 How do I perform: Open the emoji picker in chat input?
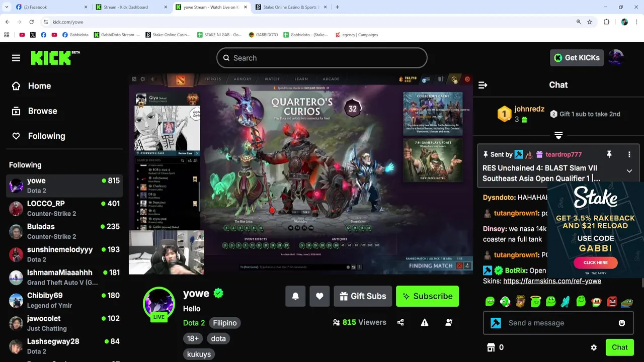pyautogui.click(x=622, y=323)
